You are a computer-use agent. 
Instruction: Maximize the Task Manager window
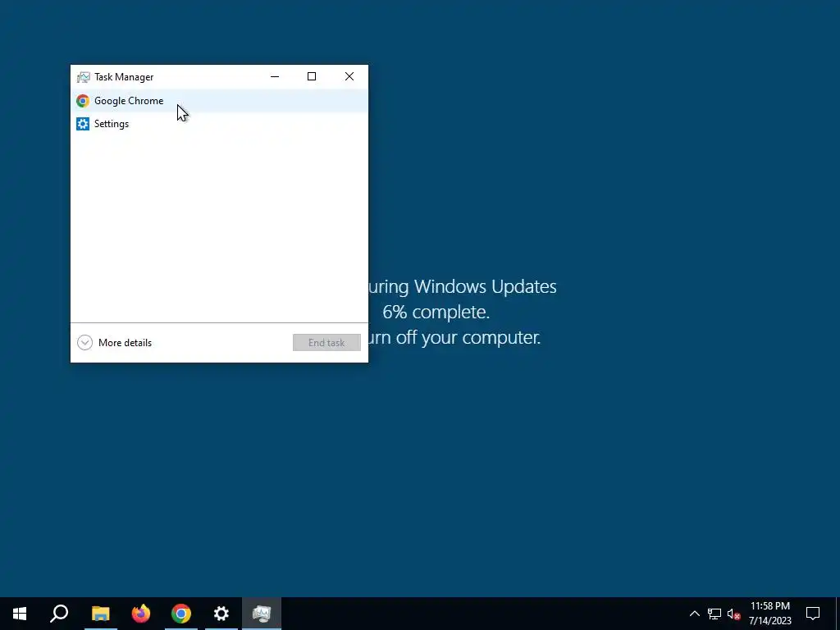tap(311, 76)
